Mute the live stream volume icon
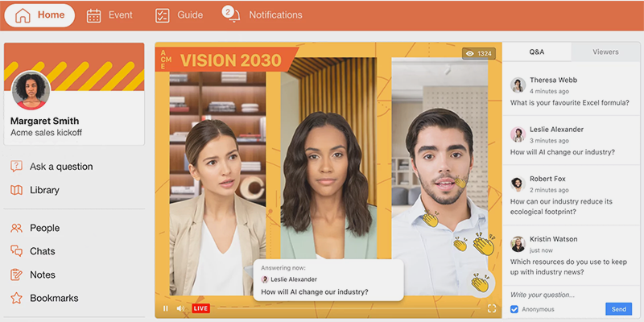644x322 pixels. (180, 308)
